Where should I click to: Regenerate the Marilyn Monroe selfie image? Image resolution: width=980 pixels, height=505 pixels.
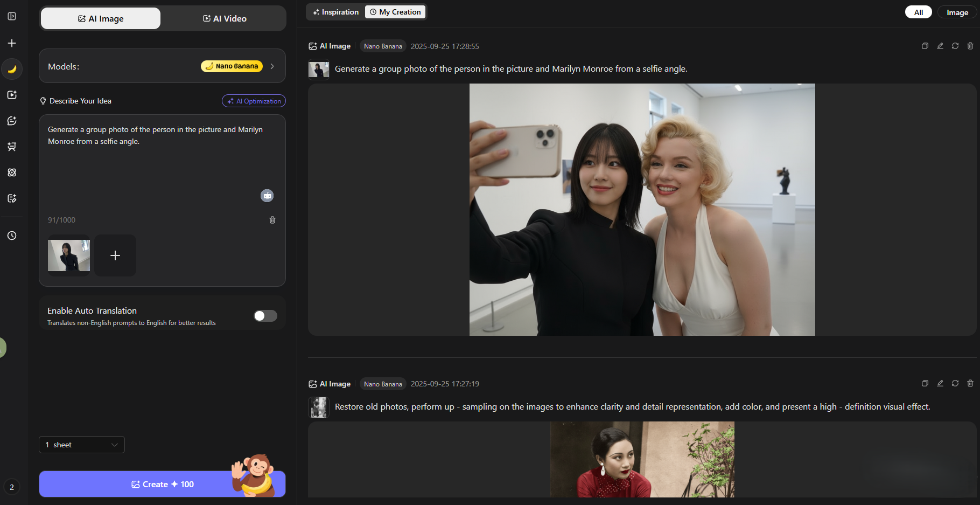pyautogui.click(x=955, y=46)
